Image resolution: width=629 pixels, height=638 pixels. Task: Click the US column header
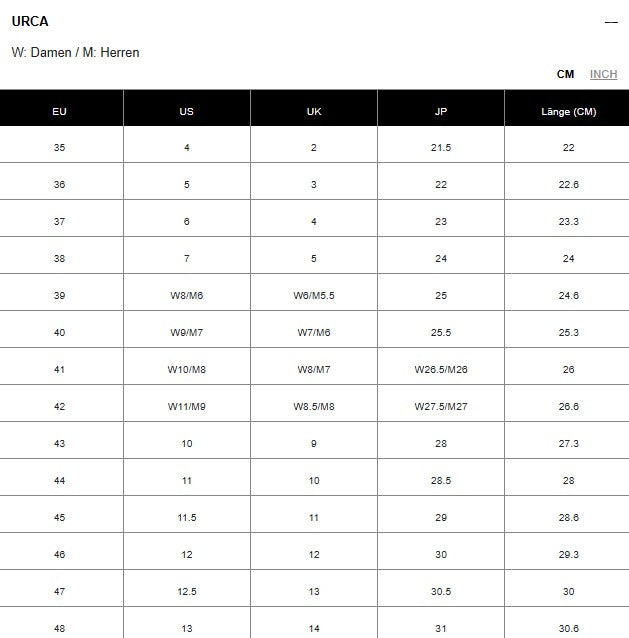pyautogui.click(x=186, y=111)
